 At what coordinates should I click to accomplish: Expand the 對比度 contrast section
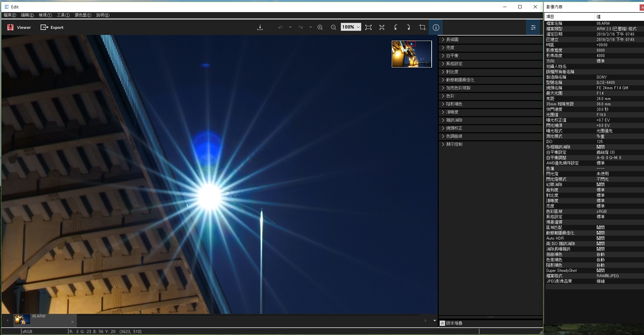(490, 72)
